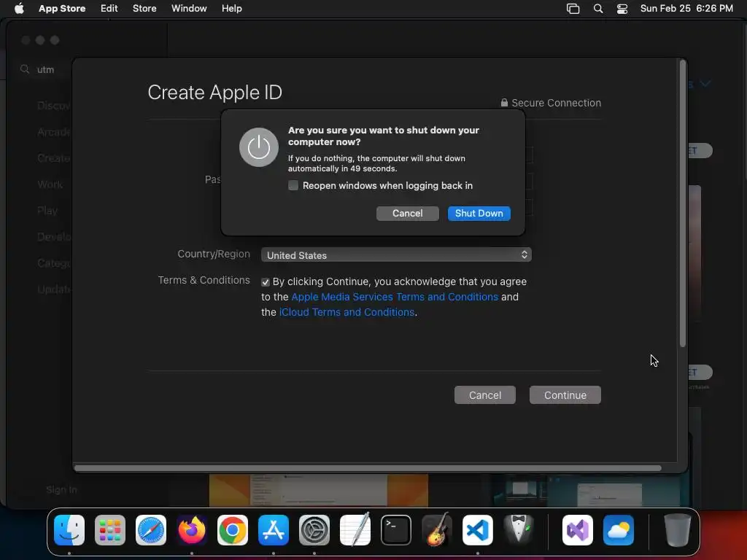This screenshot has width=747, height=560.
Task: Open the Apple menu
Action: pyautogui.click(x=19, y=8)
